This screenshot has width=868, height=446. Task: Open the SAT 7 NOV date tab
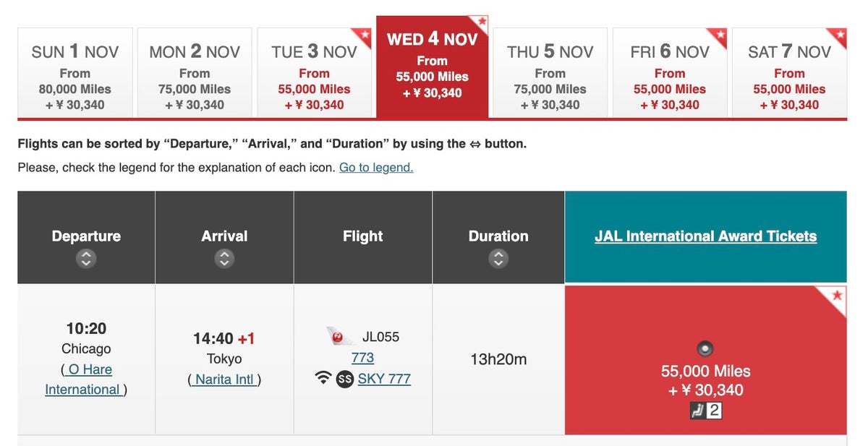coord(789,72)
